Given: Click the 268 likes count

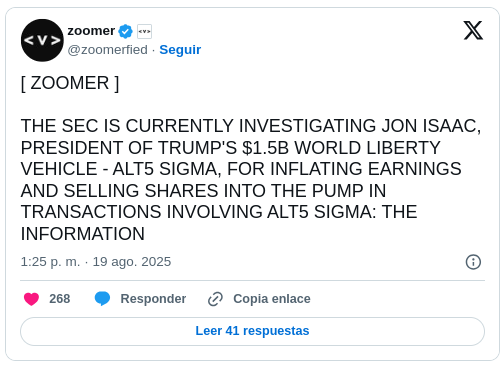Looking at the screenshot, I should 60,299.
